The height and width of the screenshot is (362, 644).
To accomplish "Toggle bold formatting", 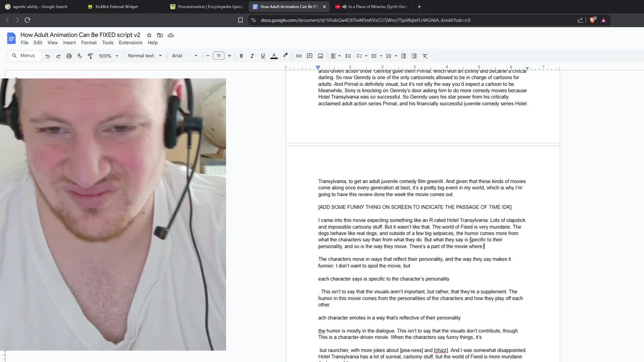I will [x=242, y=56].
